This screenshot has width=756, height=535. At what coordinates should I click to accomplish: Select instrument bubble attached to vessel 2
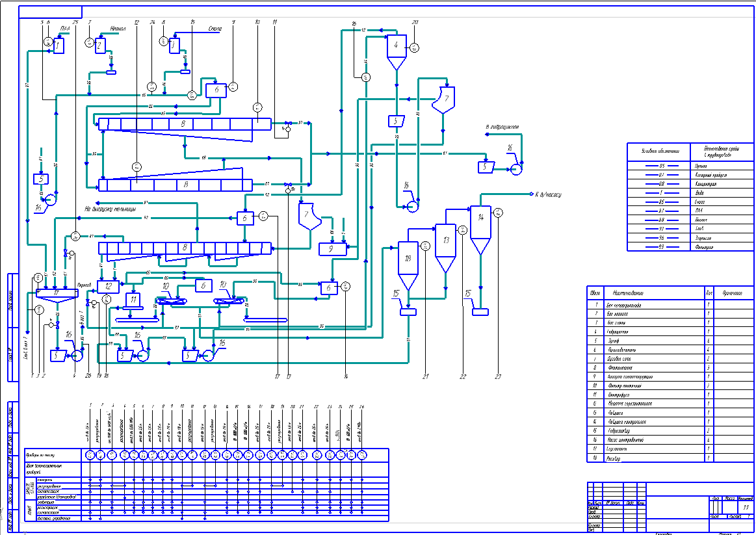(x=90, y=42)
